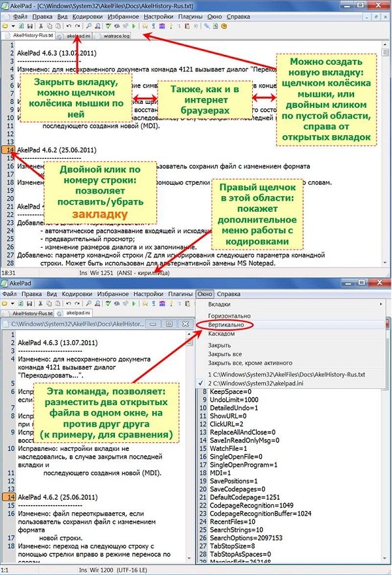Click the line "UndoLimit=1000"
The height and width of the screenshot is (575, 392).
(x=234, y=400)
